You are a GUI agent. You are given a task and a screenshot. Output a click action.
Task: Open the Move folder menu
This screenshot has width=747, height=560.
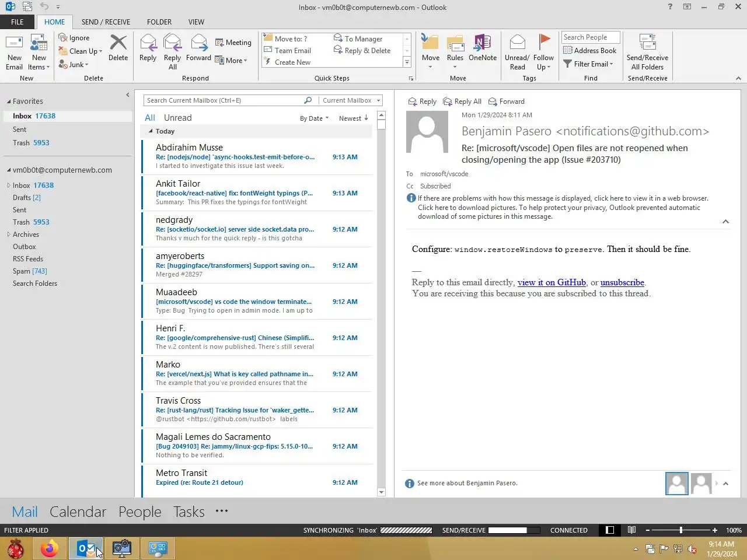coord(430,52)
